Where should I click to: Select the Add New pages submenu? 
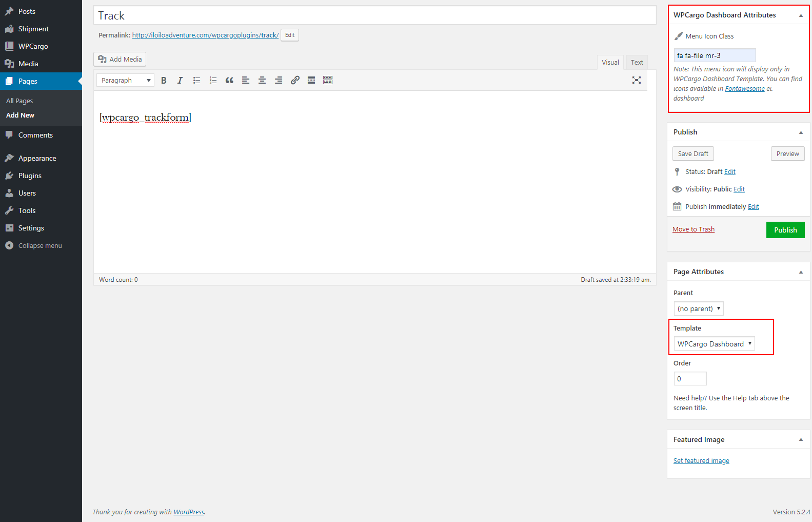[20, 115]
